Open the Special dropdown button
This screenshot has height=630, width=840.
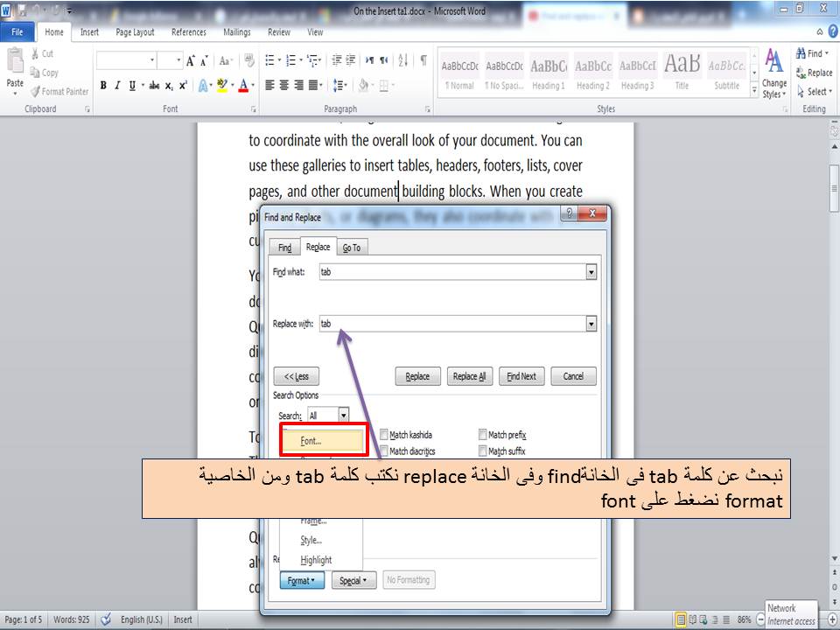(353, 580)
